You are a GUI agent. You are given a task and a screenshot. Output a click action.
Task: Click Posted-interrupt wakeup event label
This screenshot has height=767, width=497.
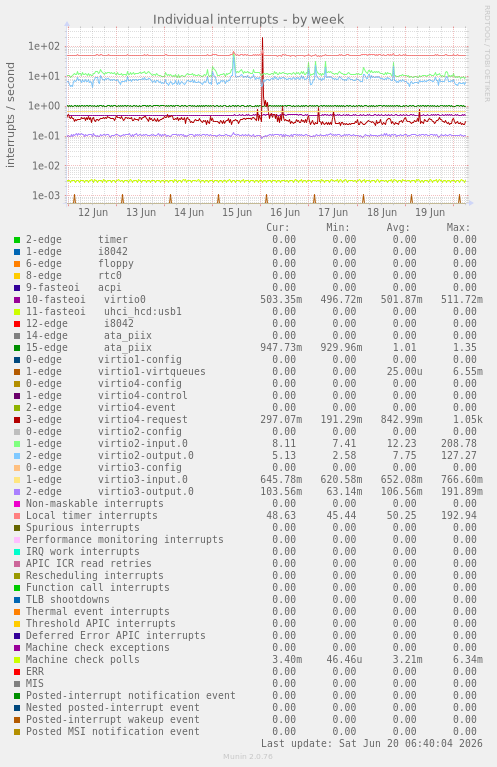pyautogui.click(x=113, y=719)
